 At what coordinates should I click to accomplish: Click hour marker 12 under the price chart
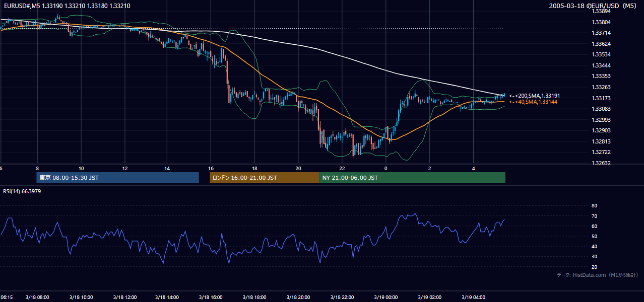pyautogui.click(x=124, y=168)
